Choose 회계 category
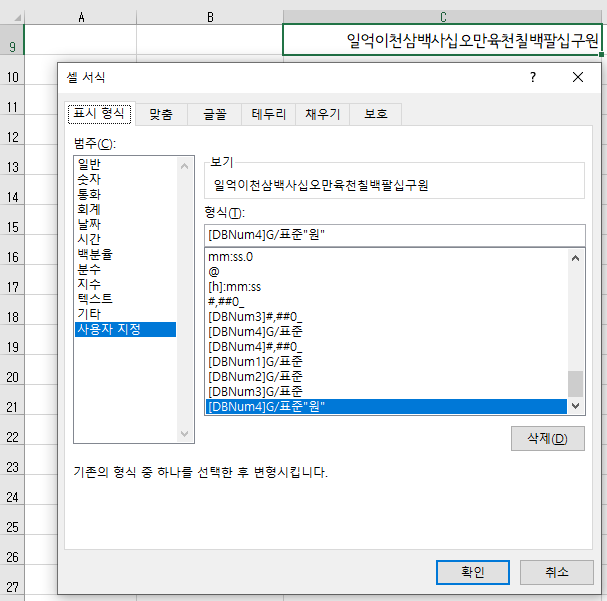This screenshot has height=601, width=607. (125, 209)
